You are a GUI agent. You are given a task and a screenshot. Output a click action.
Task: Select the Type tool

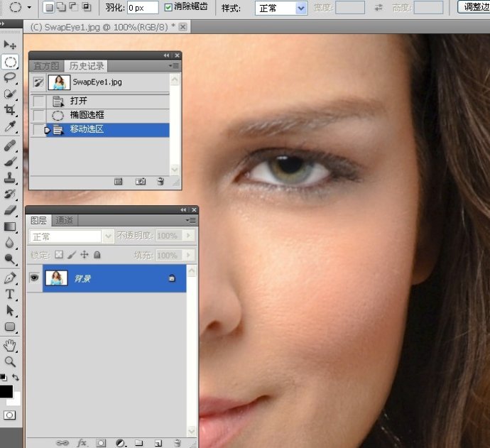point(10,294)
